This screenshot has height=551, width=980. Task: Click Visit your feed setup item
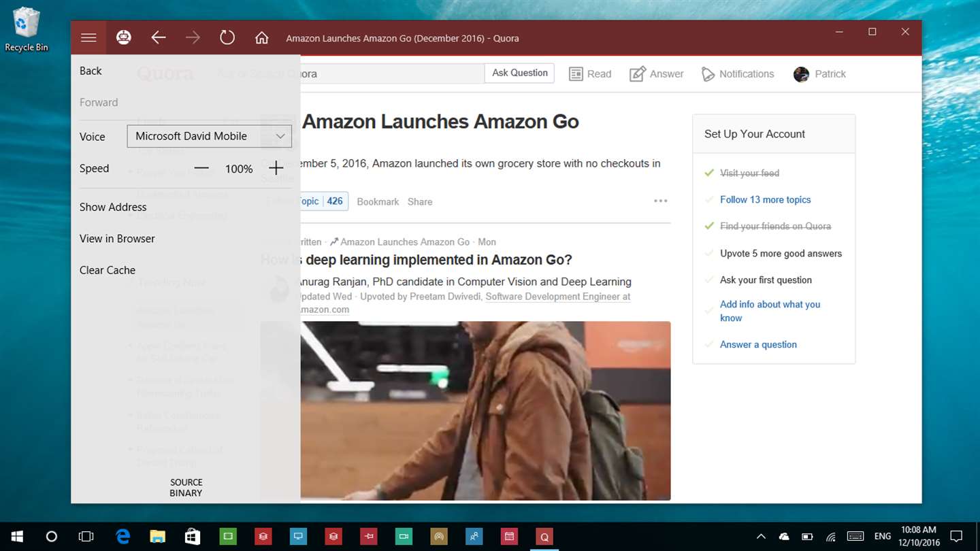pos(750,173)
